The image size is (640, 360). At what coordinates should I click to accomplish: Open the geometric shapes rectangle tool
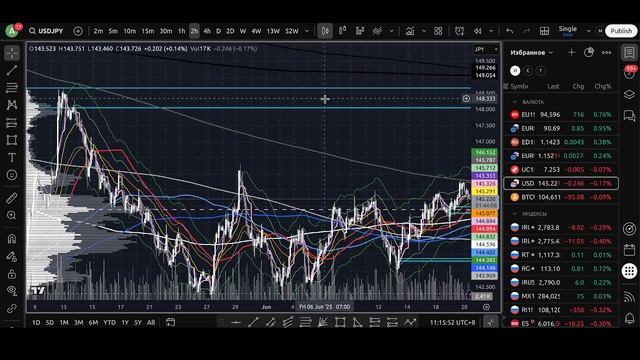click(x=12, y=140)
